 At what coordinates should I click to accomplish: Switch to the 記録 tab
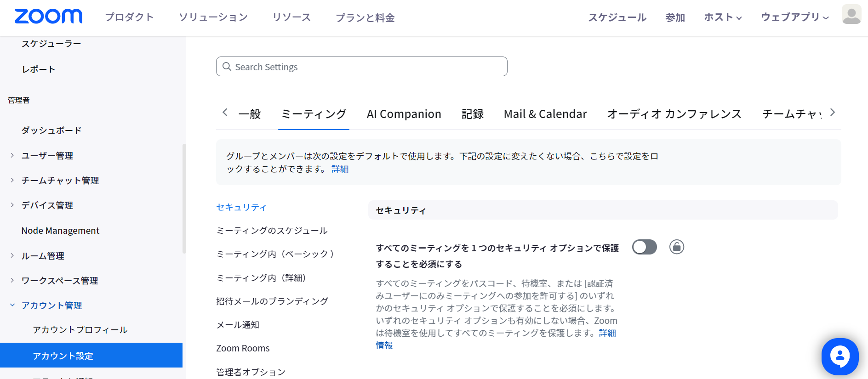point(473,114)
